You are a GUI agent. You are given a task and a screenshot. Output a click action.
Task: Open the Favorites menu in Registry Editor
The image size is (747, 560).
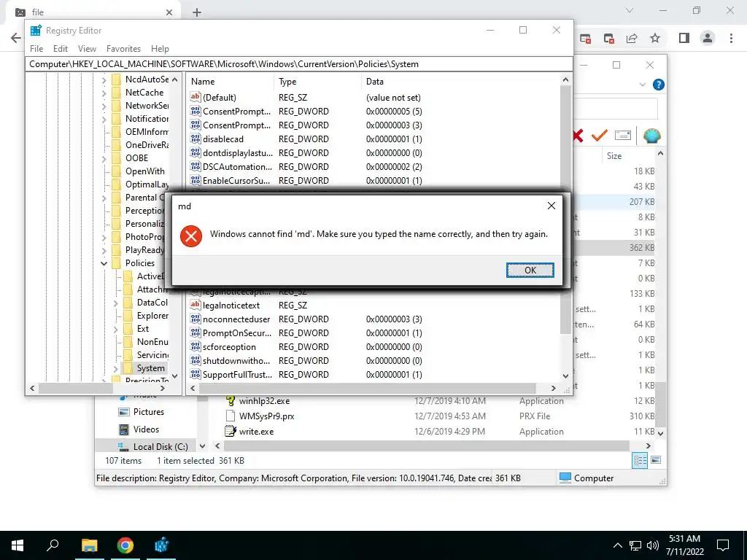pos(123,49)
